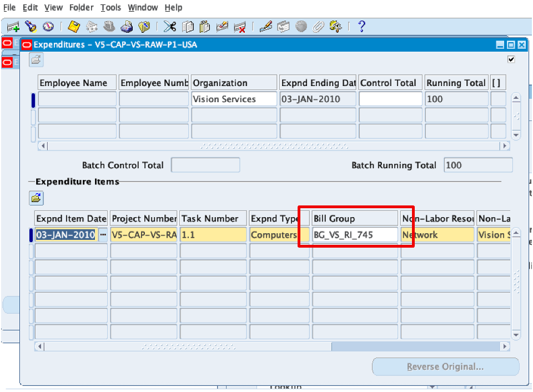Click the Employee Name column header
533x392 pixels.
click(x=77, y=83)
